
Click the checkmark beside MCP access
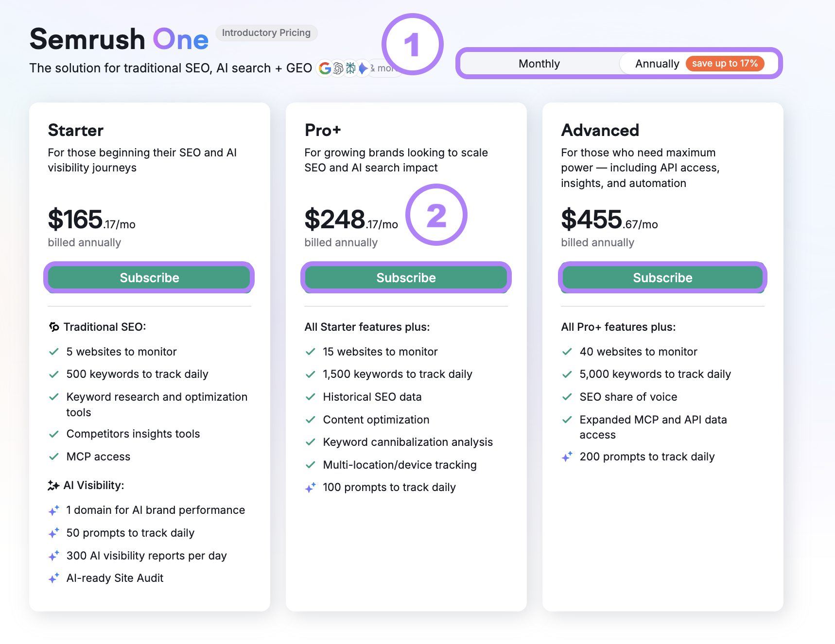point(54,457)
